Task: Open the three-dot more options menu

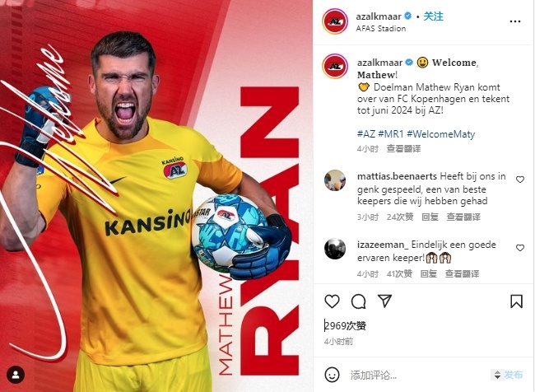Action: pos(515,21)
